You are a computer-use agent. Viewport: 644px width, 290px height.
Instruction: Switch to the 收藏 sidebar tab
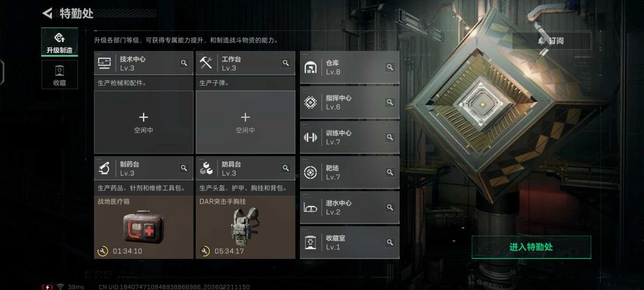pyautogui.click(x=60, y=75)
